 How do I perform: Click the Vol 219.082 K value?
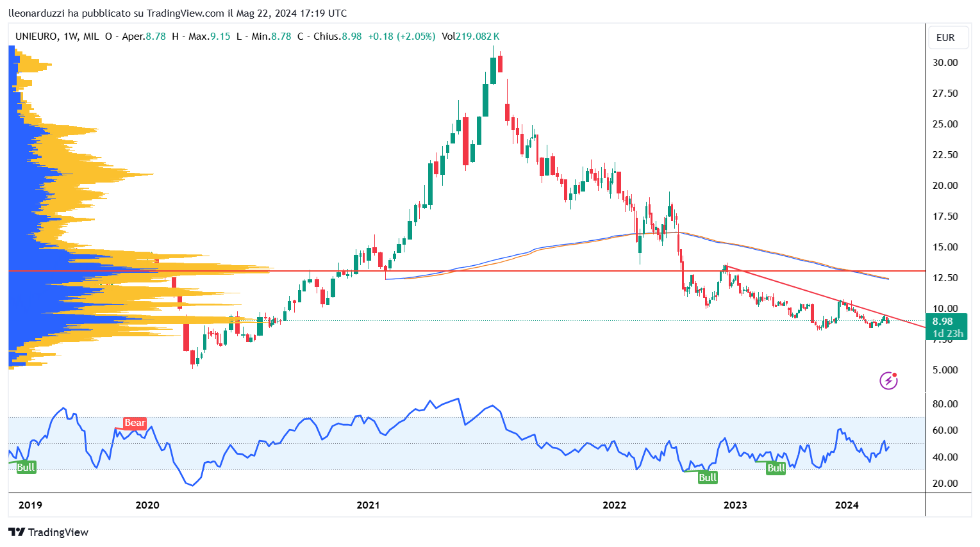(x=470, y=37)
